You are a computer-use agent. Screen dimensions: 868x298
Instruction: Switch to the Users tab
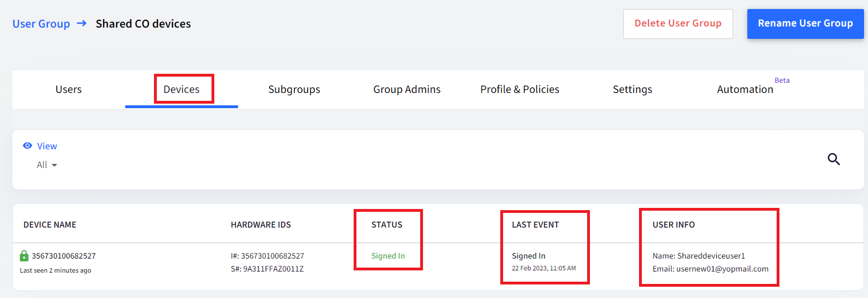69,89
